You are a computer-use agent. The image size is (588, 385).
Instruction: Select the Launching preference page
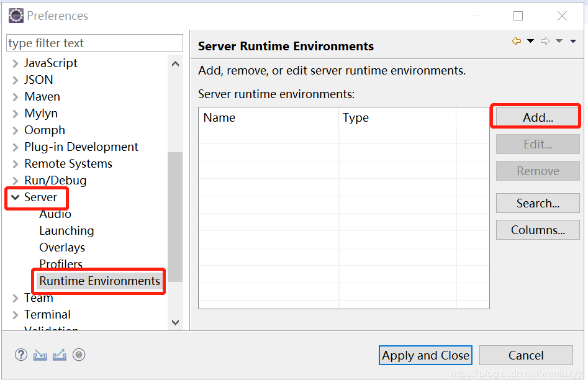tap(66, 231)
